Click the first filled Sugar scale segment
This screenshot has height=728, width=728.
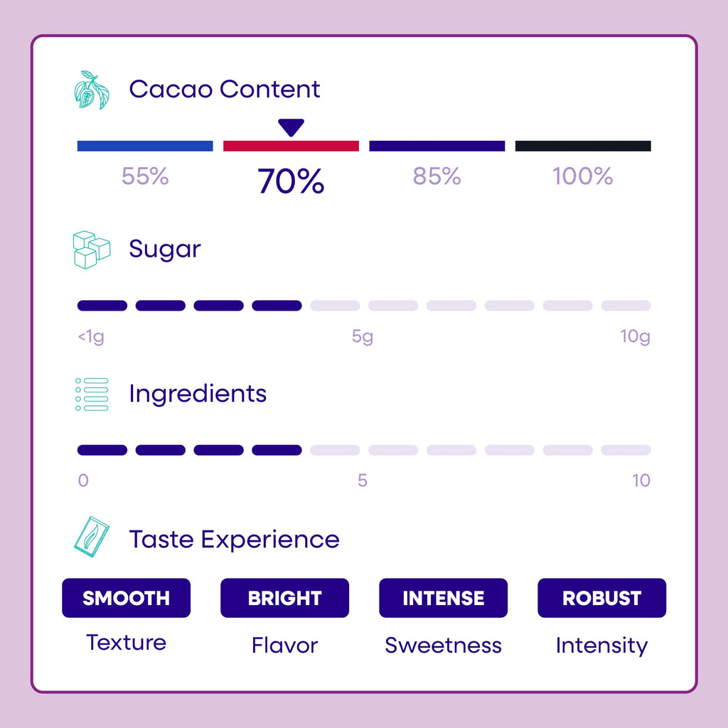102,306
